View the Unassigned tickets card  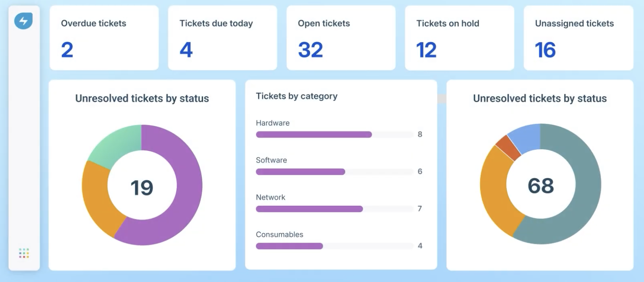tap(578, 38)
